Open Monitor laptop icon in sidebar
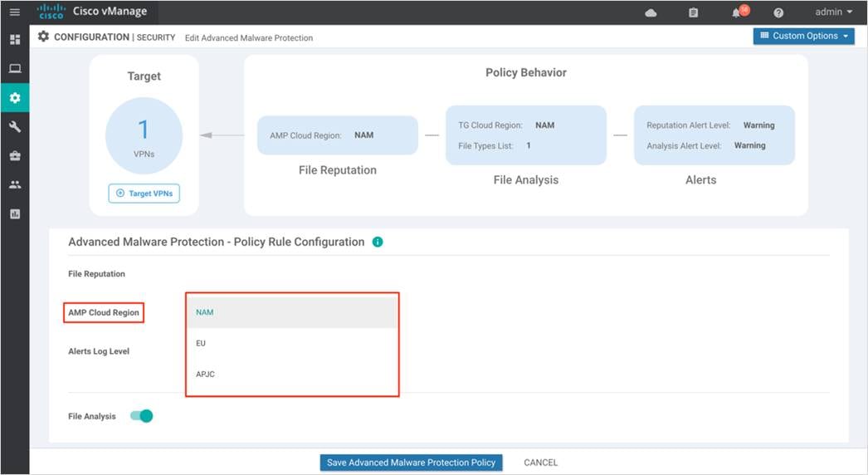 (15, 69)
